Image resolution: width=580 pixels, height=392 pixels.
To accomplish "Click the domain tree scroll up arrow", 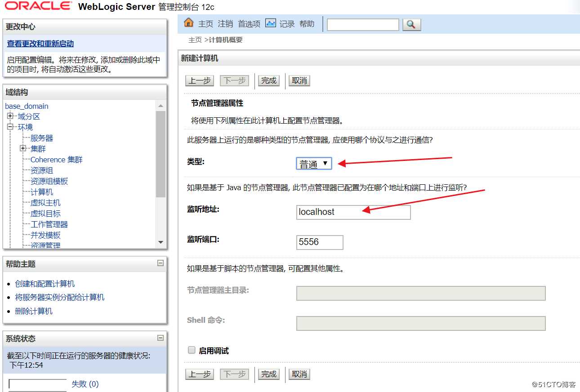I will tap(161, 106).
